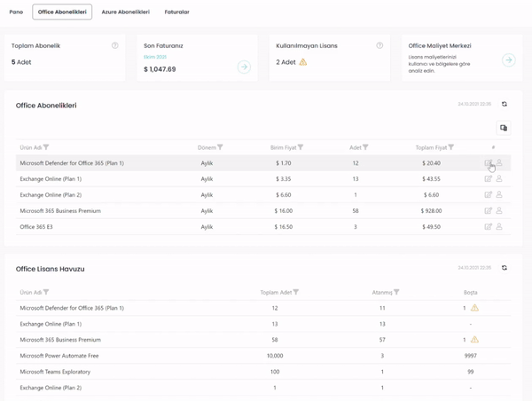Switch to the Azure Abonelikleri tab
Image resolution: width=532 pixels, height=401 pixels.
tap(126, 12)
